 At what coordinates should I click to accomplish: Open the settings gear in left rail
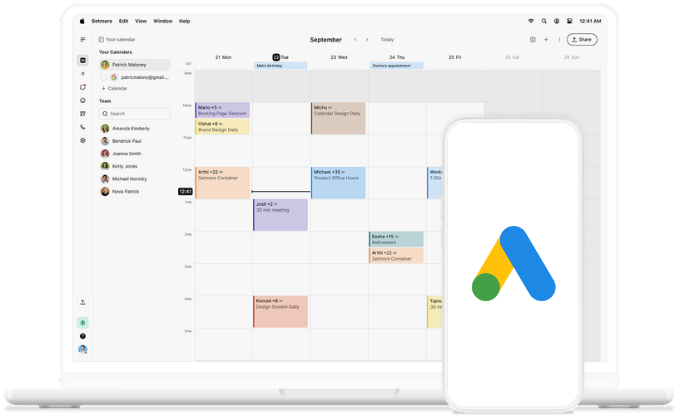click(x=83, y=141)
